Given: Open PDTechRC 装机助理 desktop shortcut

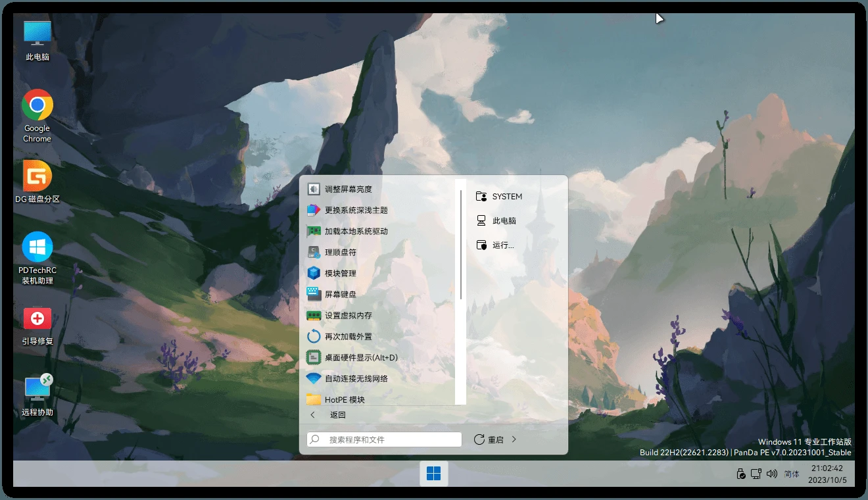Looking at the screenshot, I should [37, 258].
